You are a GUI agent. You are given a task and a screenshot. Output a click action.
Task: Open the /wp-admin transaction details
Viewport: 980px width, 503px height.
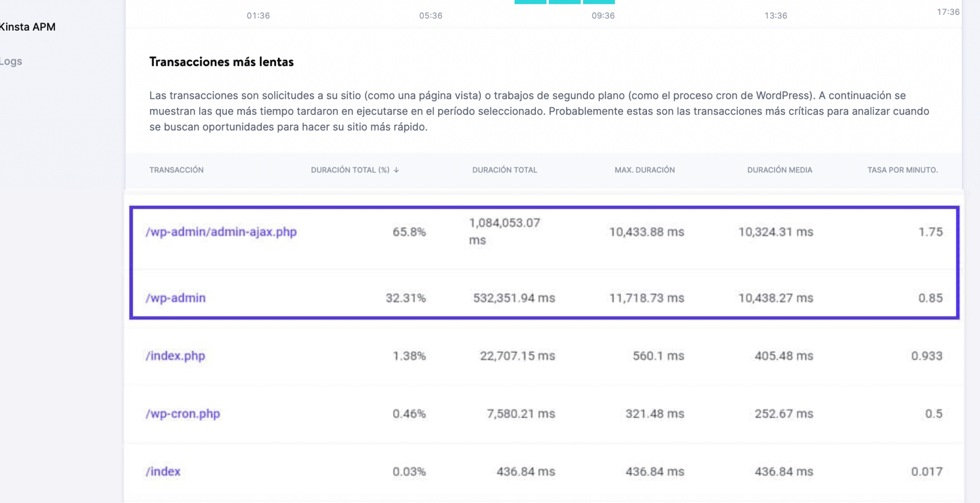click(x=176, y=297)
